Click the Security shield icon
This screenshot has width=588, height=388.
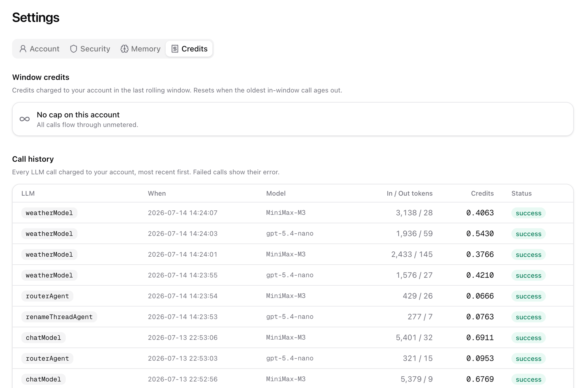(73, 49)
